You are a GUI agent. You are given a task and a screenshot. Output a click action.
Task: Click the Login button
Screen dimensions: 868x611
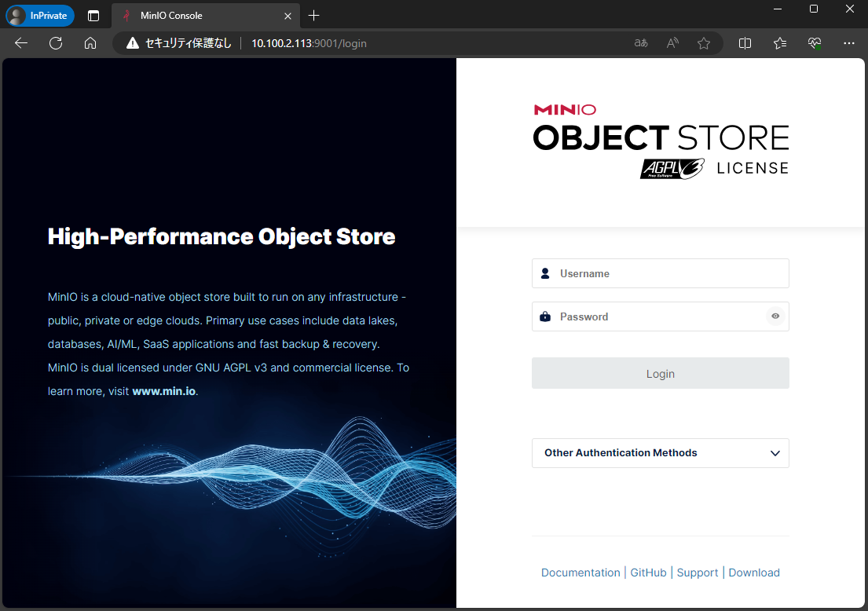[661, 374]
